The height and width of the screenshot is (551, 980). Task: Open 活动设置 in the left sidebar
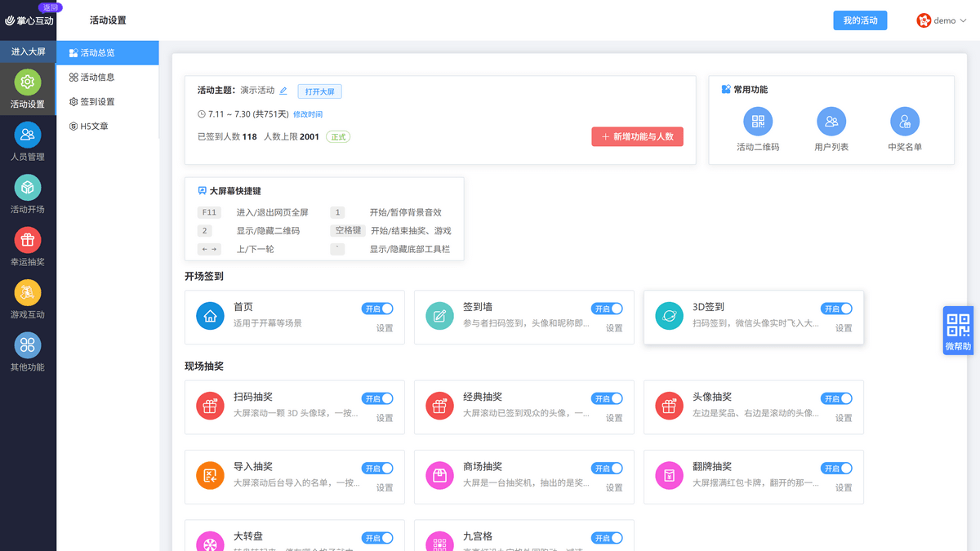point(28,90)
